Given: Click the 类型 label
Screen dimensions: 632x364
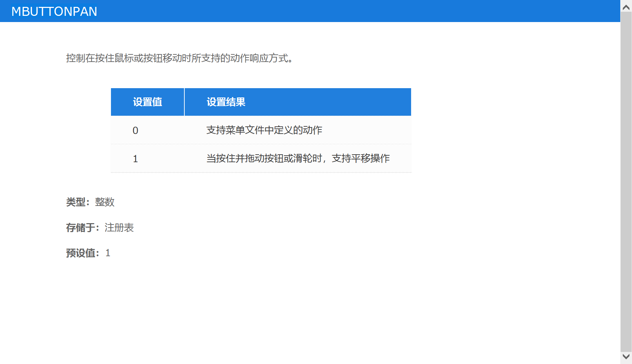Looking at the screenshot, I should [78, 202].
